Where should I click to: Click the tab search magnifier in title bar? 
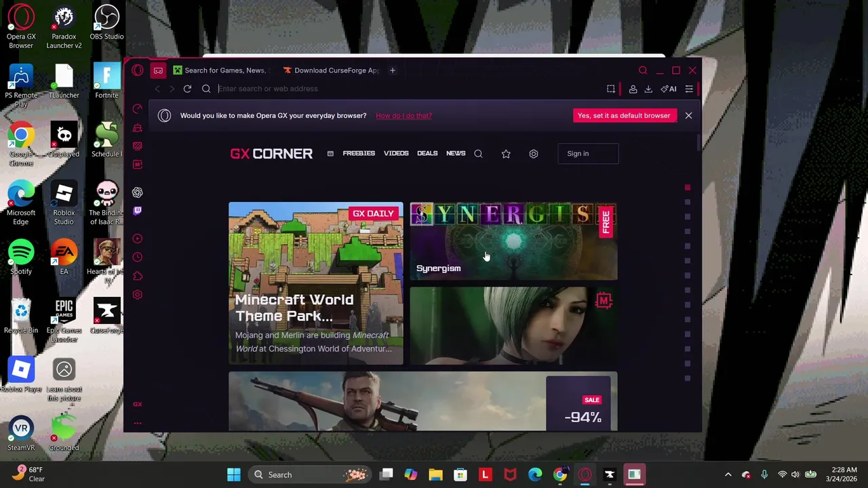pyautogui.click(x=643, y=70)
